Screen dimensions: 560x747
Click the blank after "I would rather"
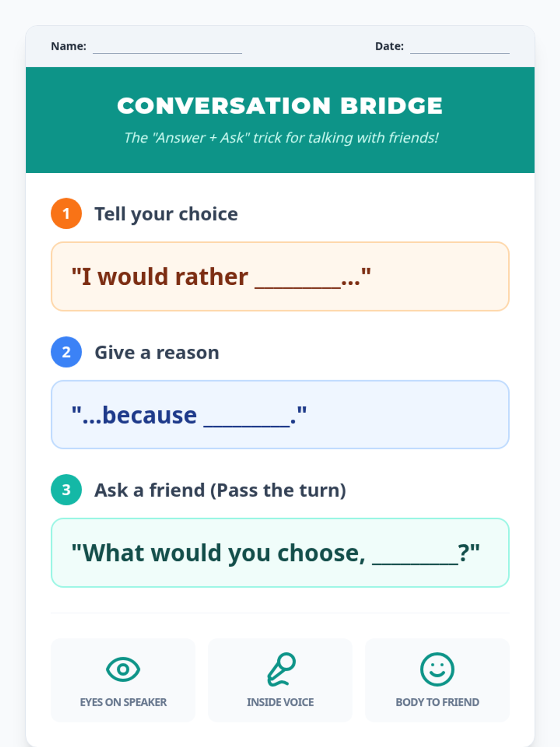pos(298,281)
